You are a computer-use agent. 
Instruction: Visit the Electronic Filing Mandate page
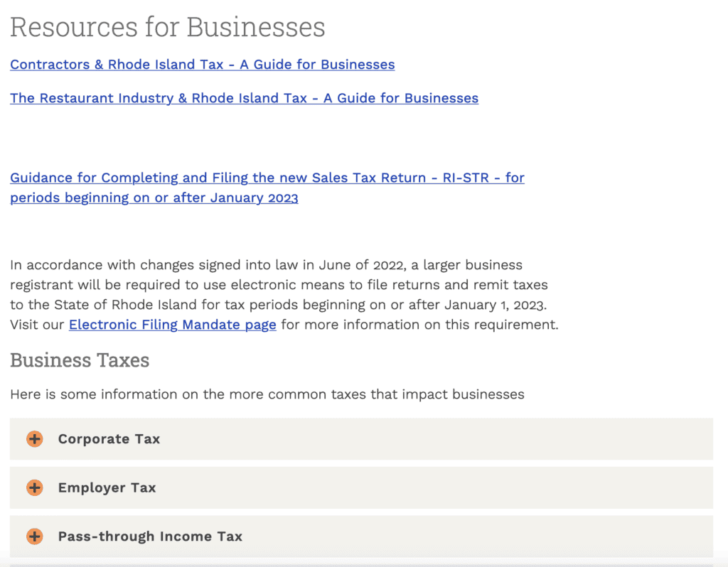[172, 325]
